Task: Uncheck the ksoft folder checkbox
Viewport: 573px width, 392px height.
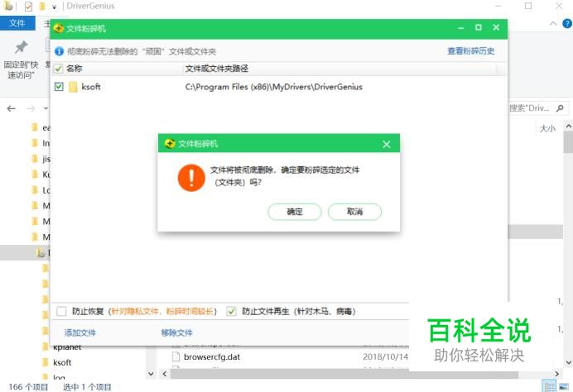Action: 59,87
